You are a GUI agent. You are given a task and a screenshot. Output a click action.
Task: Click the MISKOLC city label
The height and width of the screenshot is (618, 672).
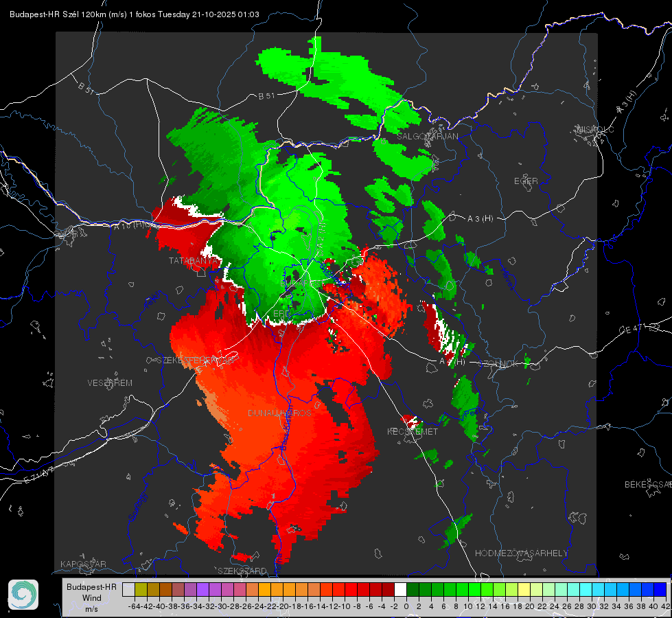coord(595,129)
